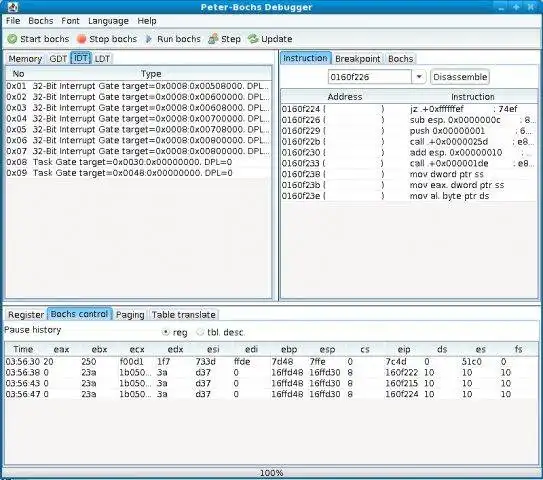Switch to the Table translate tab

coord(184,315)
